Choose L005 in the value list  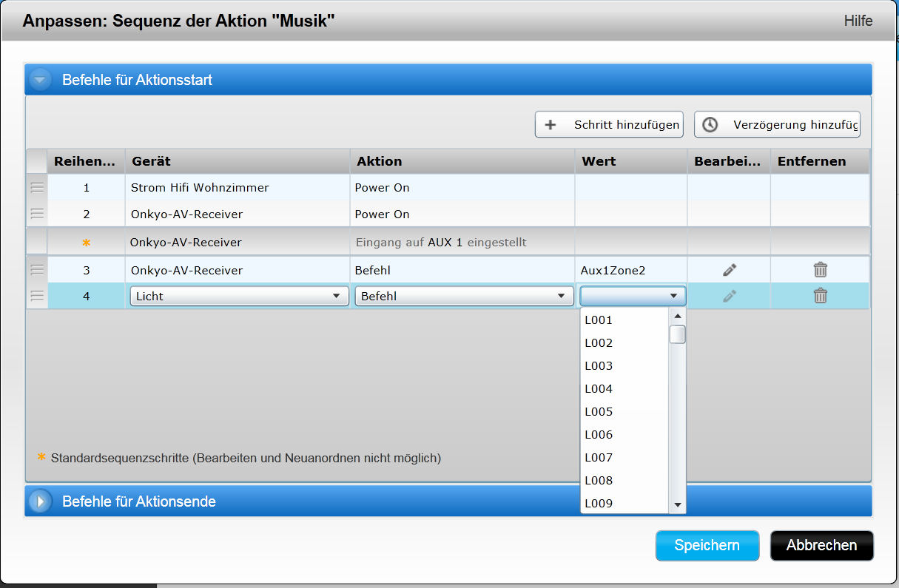pyautogui.click(x=599, y=412)
